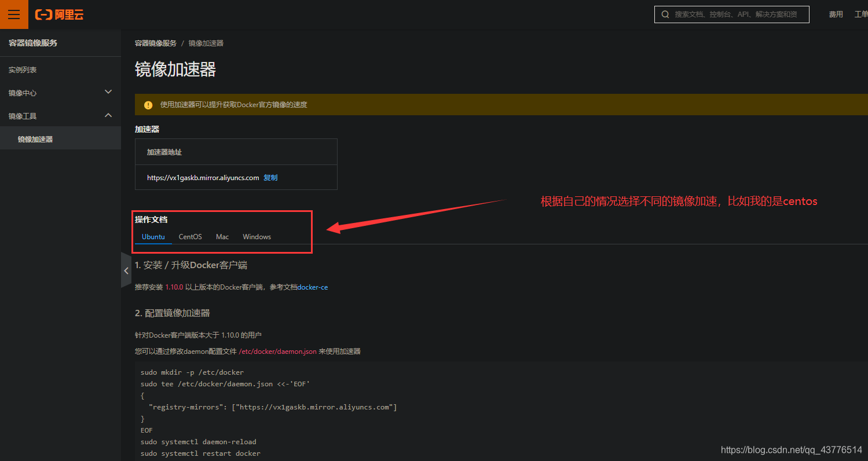Switch to the Windows tab
Viewport: 868px width, 461px height.
click(257, 237)
